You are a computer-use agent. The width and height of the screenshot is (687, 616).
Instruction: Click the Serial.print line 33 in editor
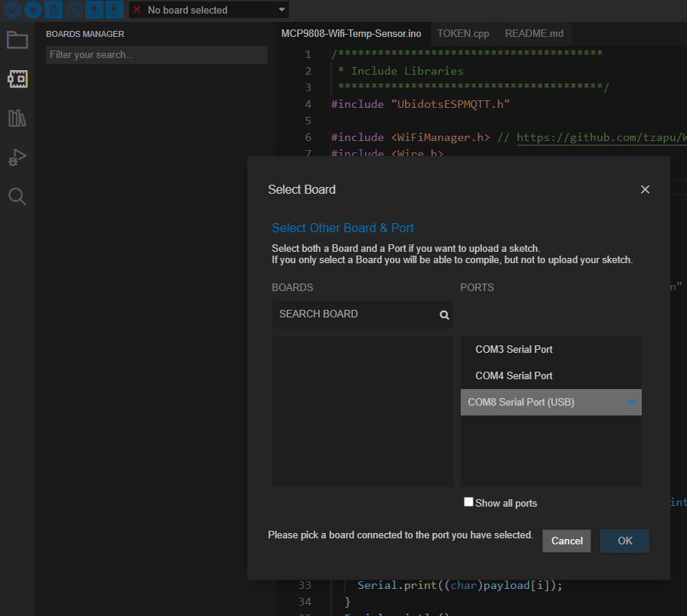coord(459,585)
